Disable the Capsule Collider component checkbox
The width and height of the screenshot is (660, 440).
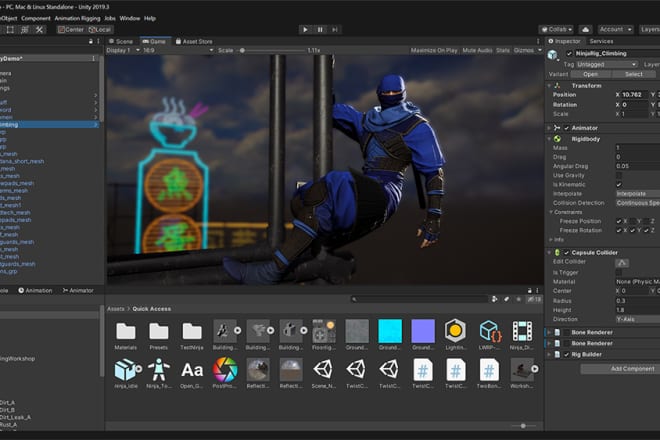pyautogui.click(x=567, y=253)
